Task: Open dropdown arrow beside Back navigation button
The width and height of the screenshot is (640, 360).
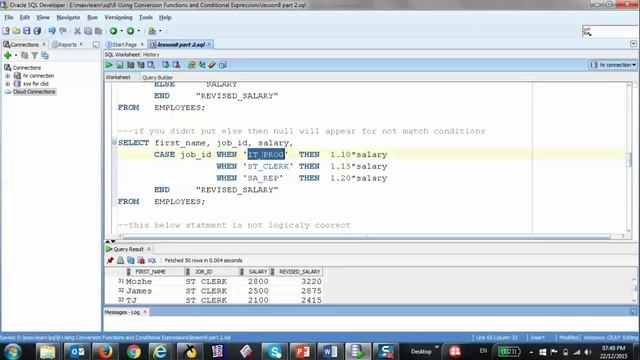Action: (122, 31)
